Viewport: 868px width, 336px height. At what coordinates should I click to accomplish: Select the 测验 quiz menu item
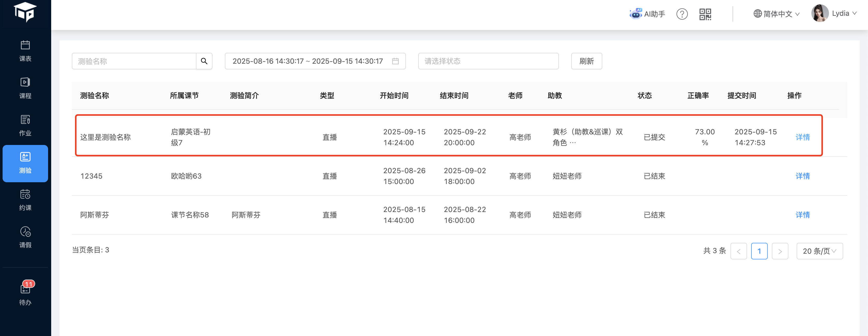[25, 163]
